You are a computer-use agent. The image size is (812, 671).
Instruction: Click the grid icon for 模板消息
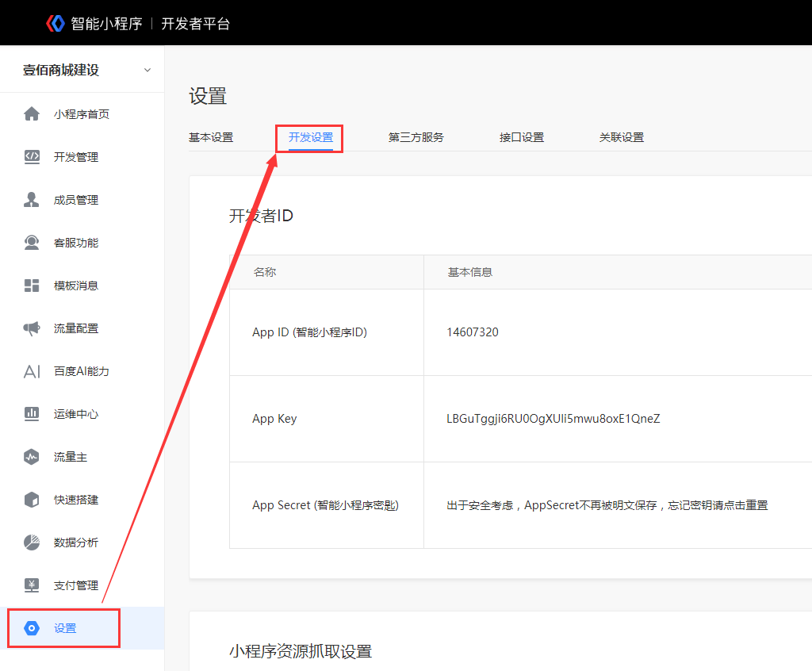[32, 286]
